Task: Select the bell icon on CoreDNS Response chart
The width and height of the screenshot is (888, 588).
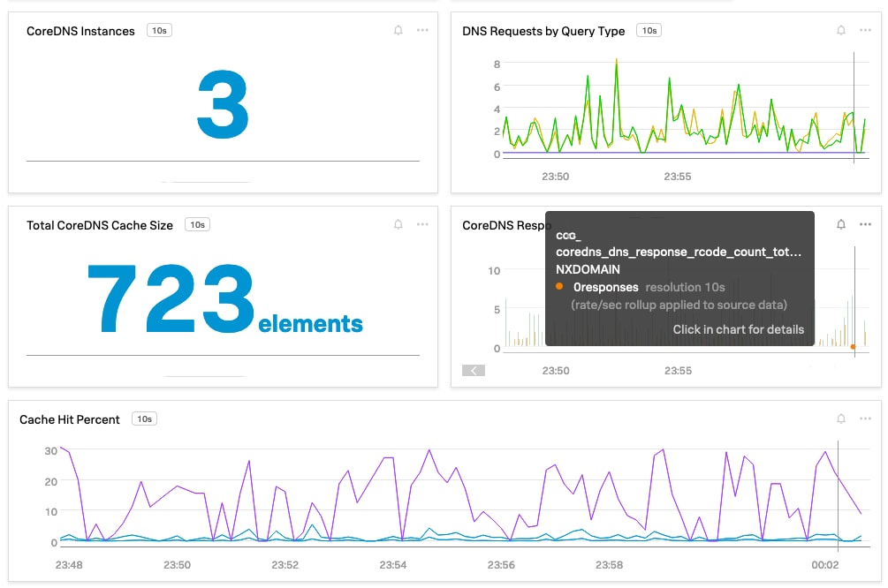Action: (841, 225)
